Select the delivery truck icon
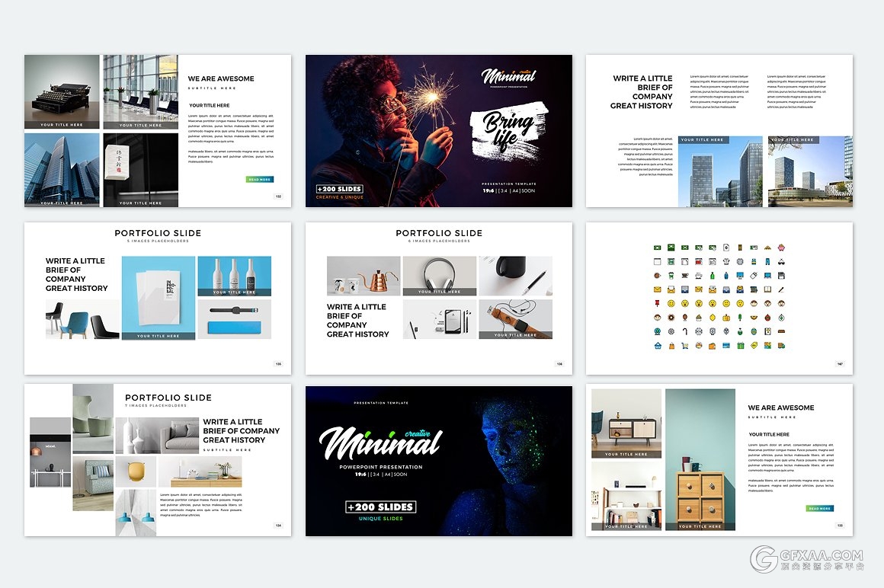The width and height of the screenshot is (884, 588). (781, 346)
